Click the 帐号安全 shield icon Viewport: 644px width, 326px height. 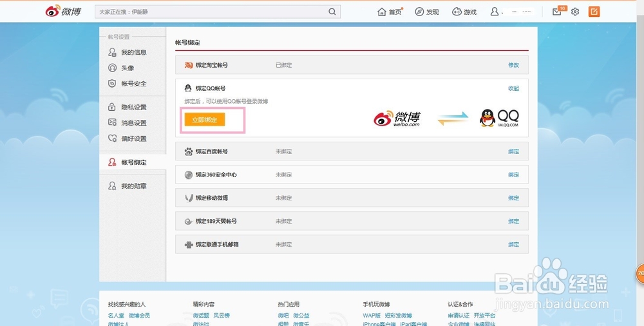pyautogui.click(x=112, y=84)
